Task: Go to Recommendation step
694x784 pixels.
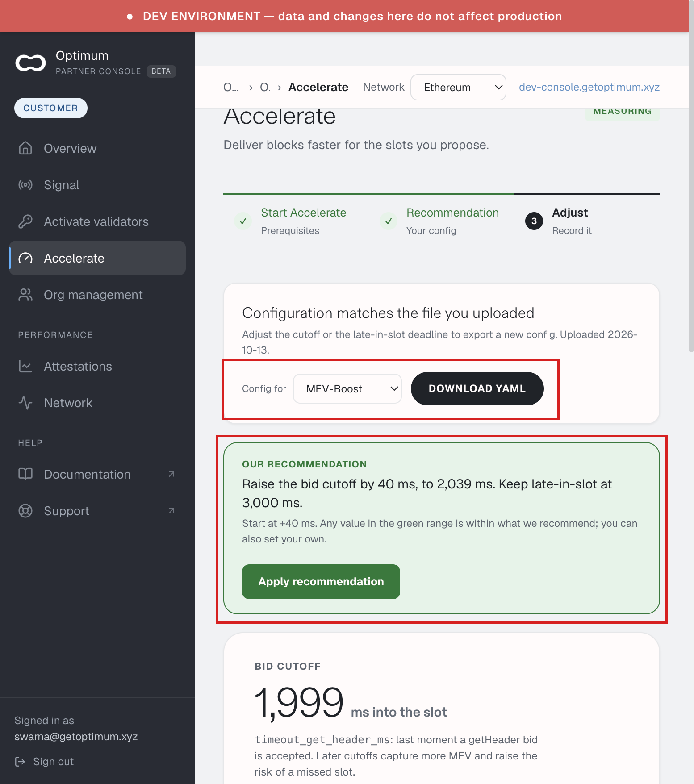Action: 452,213
